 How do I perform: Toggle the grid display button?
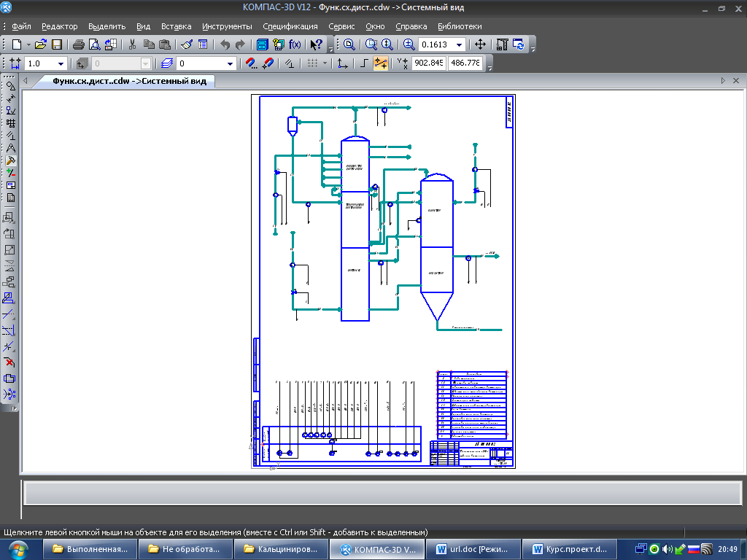pyautogui.click(x=312, y=63)
